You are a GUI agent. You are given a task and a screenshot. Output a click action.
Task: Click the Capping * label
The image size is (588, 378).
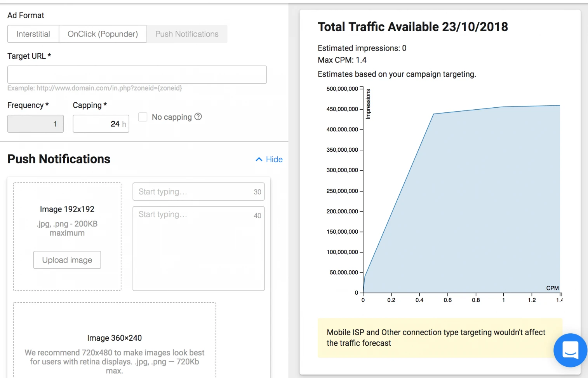[x=90, y=105]
